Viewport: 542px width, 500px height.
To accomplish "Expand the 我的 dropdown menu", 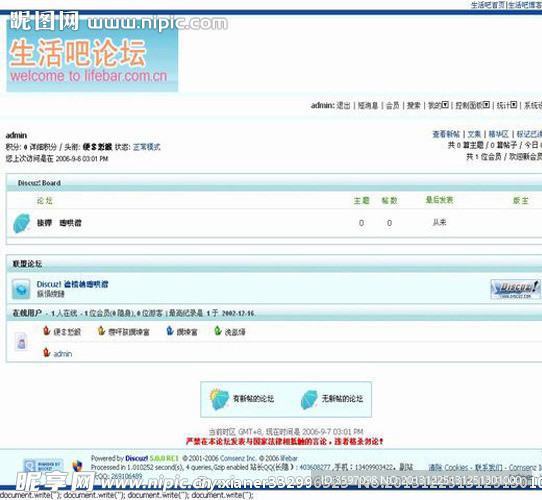I will (x=438, y=105).
